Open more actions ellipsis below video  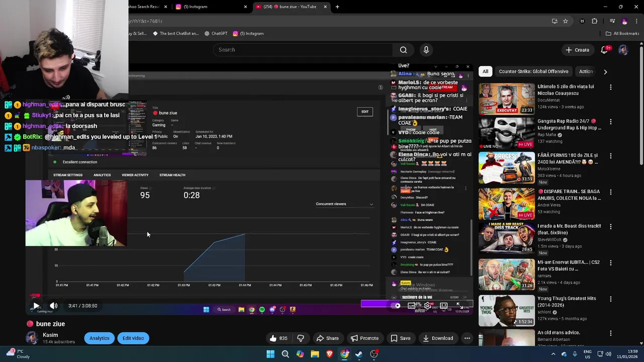point(467,338)
